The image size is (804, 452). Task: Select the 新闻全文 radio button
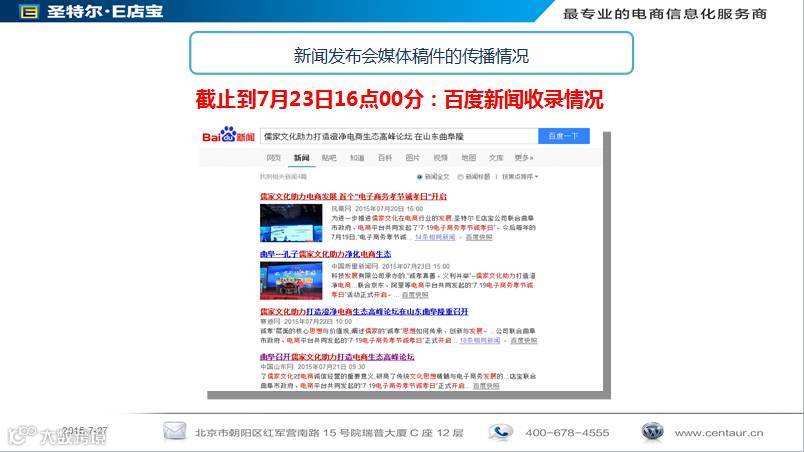coord(419,177)
